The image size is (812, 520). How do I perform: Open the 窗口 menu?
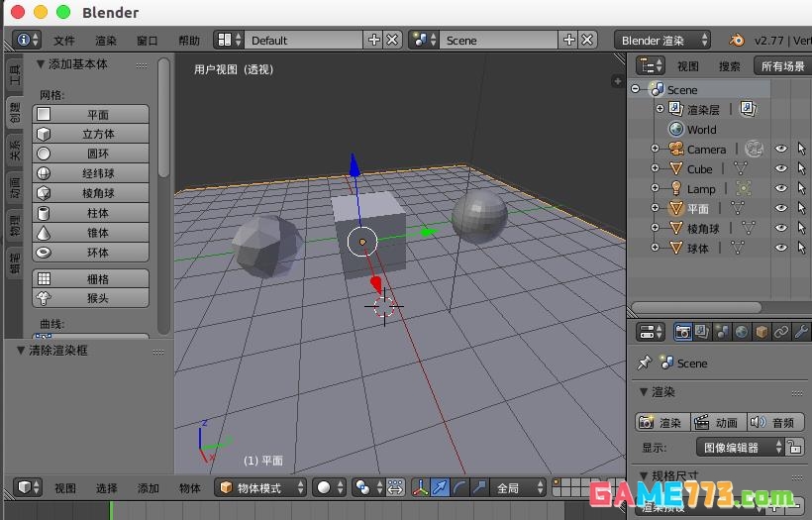coord(148,41)
